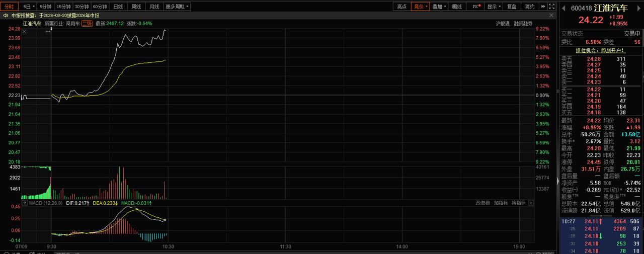Click the 最新:2407.12 industry index value
Screen dimensions: 644x254
110,24
